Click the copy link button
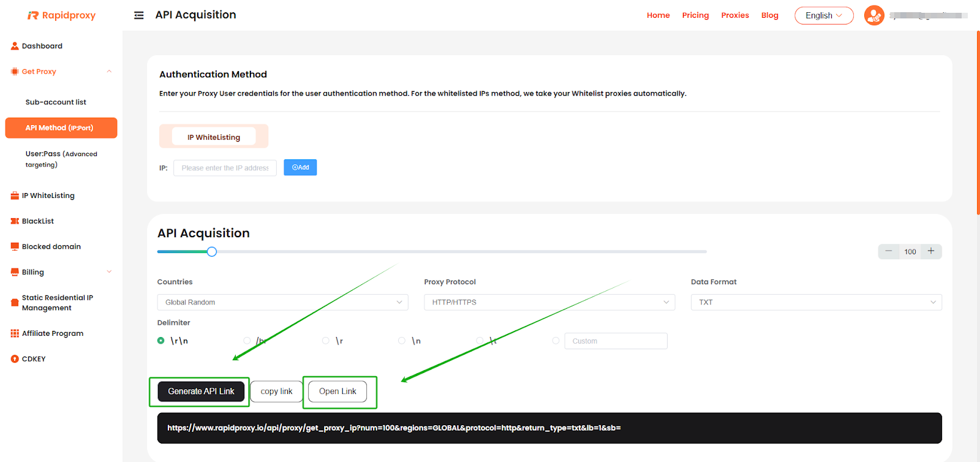 pyautogui.click(x=276, y=392)
